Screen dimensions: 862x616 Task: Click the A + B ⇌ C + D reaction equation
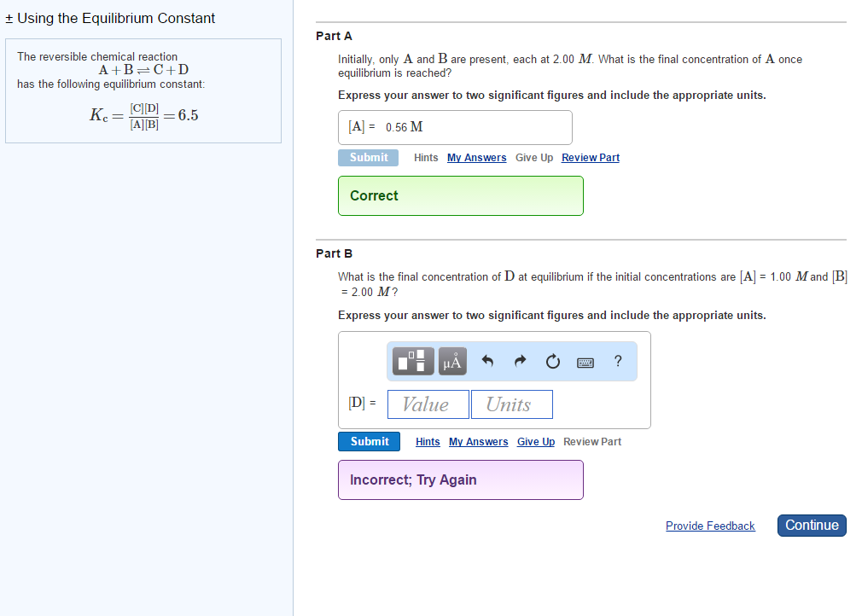[x=143, y=70]
